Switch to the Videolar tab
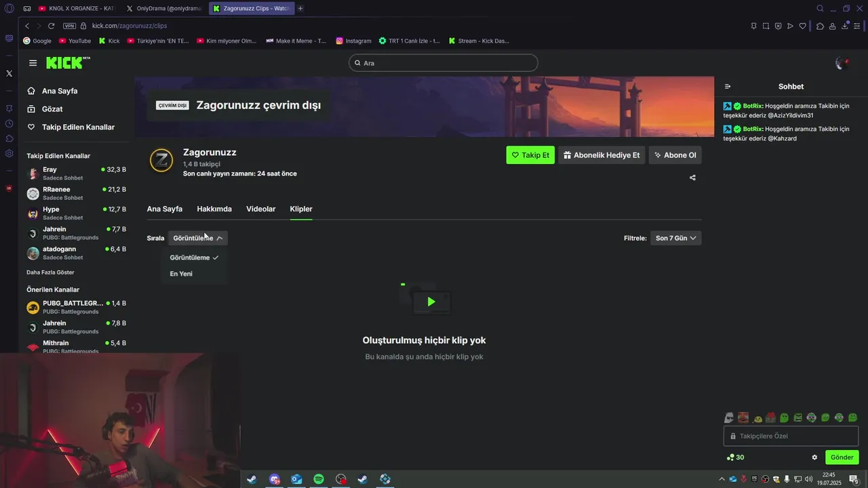The width and height of the screenshot is (868, 488). (261, 209)
